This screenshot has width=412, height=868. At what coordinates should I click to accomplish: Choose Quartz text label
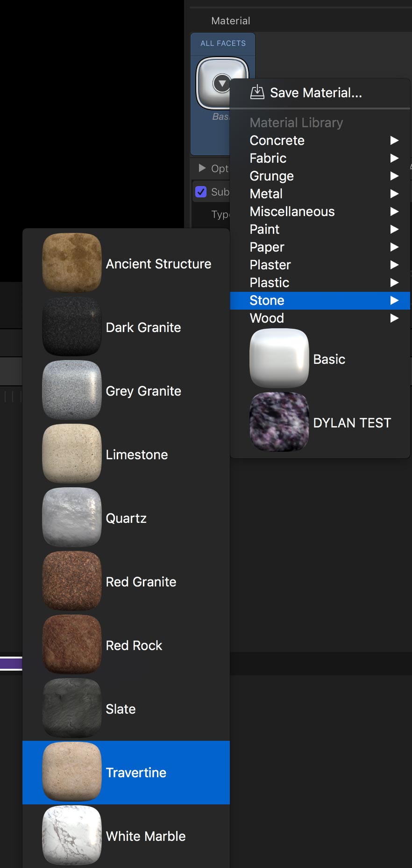(x=126, y=518)
